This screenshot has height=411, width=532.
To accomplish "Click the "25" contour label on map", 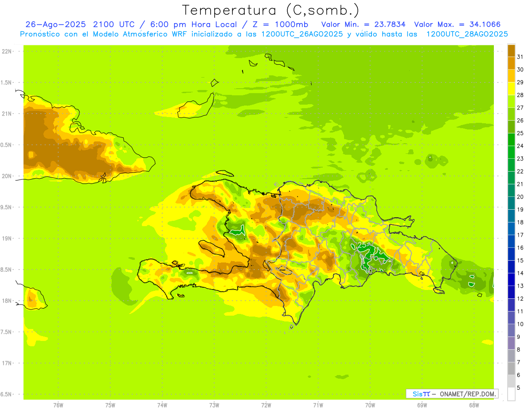I will pyautogui.click(x=362, y=245).
